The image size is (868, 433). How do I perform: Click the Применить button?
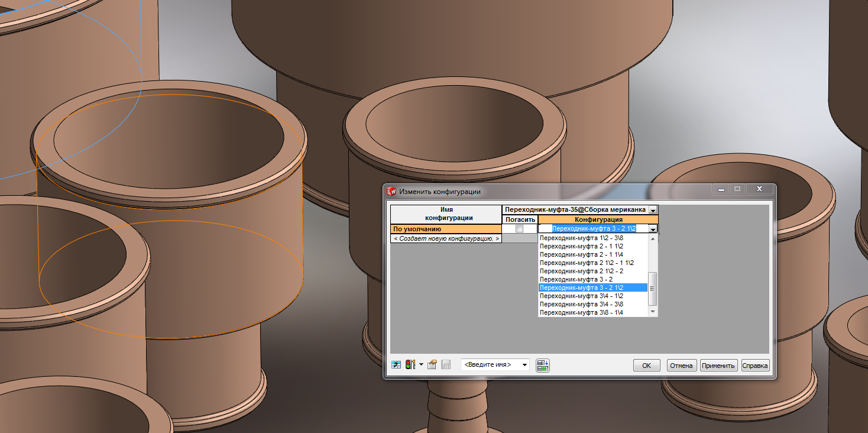[x=718, y=366]
